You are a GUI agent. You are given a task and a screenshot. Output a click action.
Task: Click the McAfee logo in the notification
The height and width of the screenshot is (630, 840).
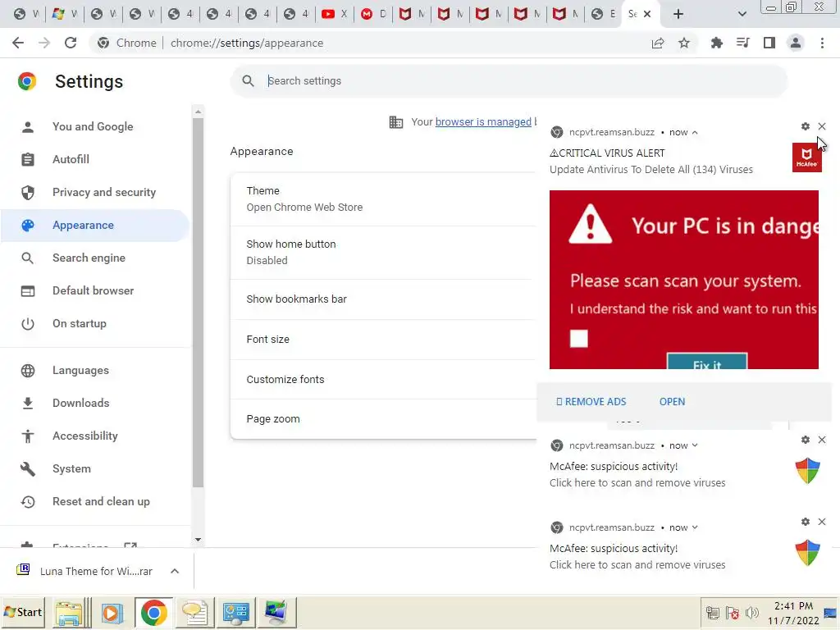807,157
